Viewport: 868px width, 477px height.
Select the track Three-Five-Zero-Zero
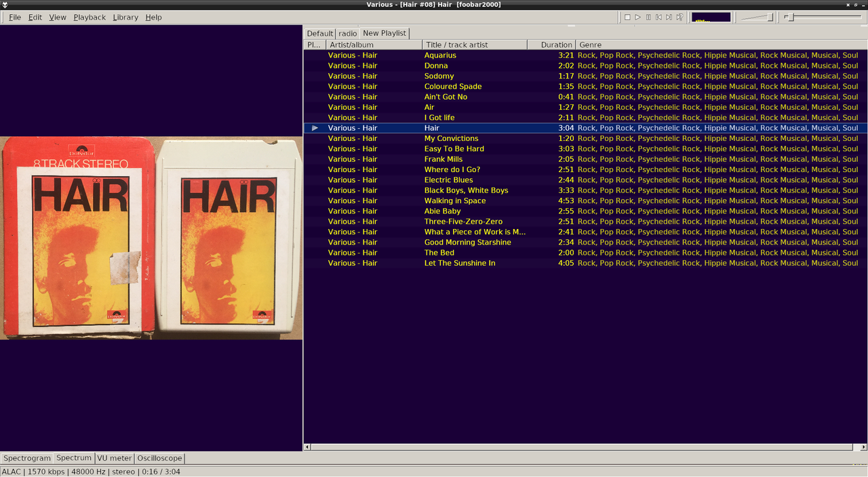coord(585,222)
